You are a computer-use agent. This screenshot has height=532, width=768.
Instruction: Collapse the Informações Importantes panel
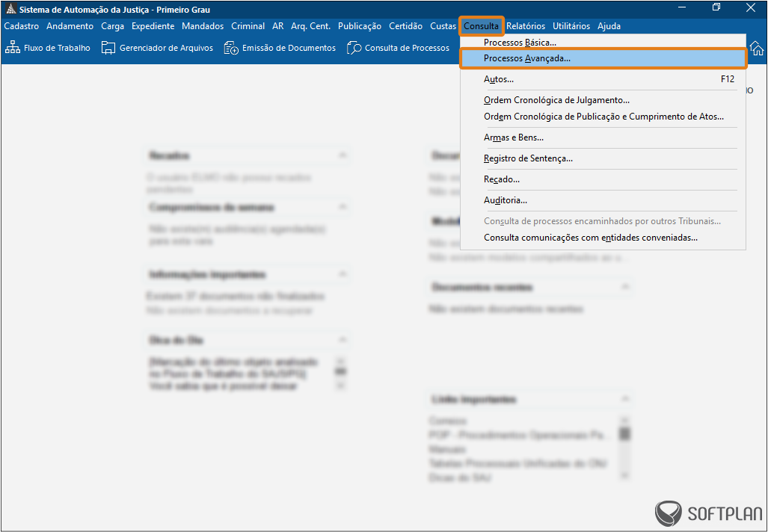click(x=342, y=274)
